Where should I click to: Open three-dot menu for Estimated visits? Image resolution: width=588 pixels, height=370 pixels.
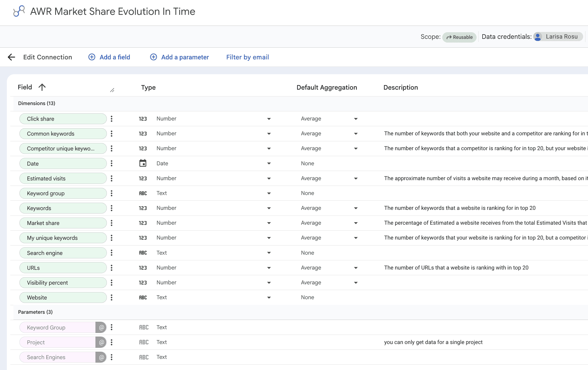pos(111,178)
